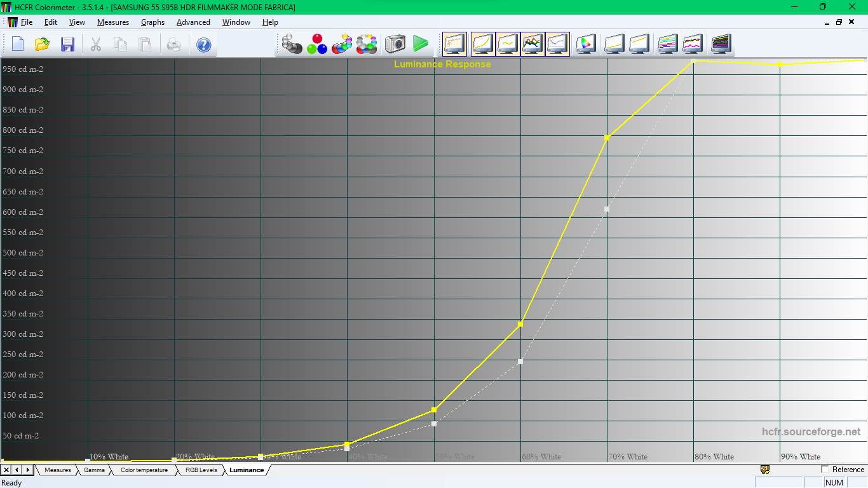Click the 80% White axis label

tap(714, 457)
